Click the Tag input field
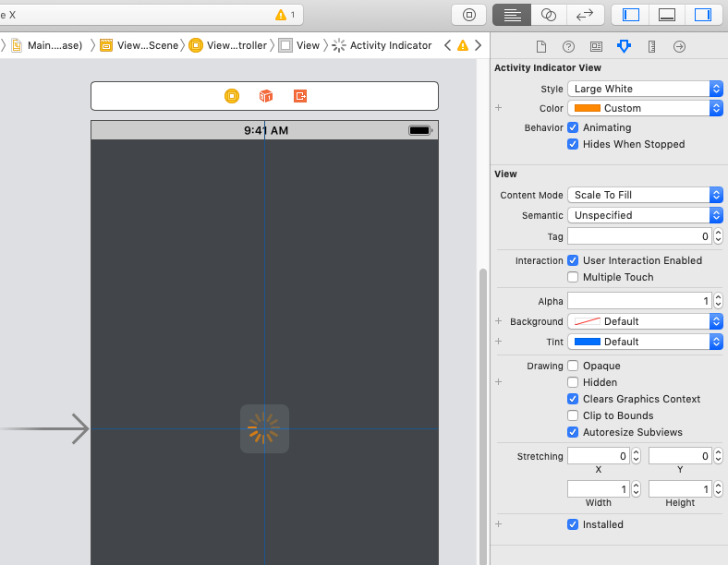728x565 pixels. pyautogui.click(x=637, y=237)
